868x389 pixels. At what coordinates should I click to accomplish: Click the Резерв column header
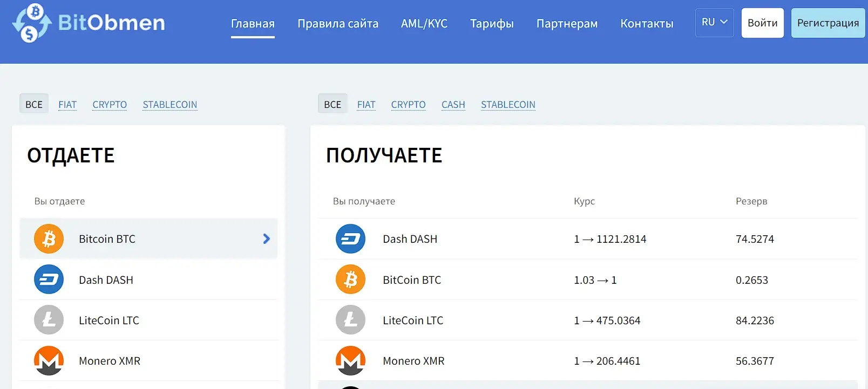coord(751,201)
